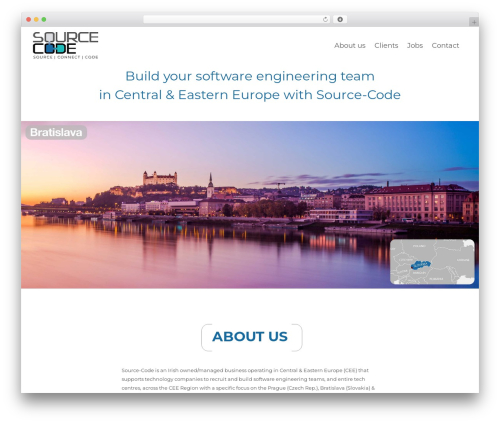Close the window using the red dot
This screenshot has height=423, width=500.
click(x=29, y=19)
